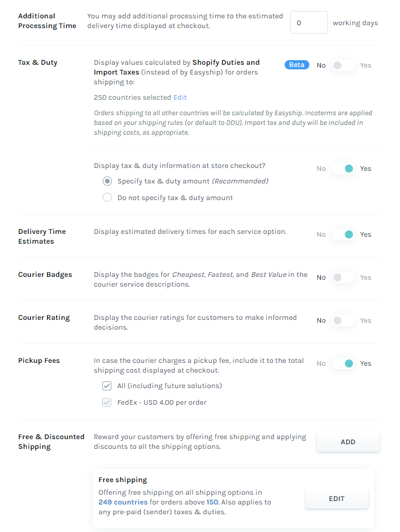Click the blue Beta badge
400x532 pixels.
[x=297, y=65]
